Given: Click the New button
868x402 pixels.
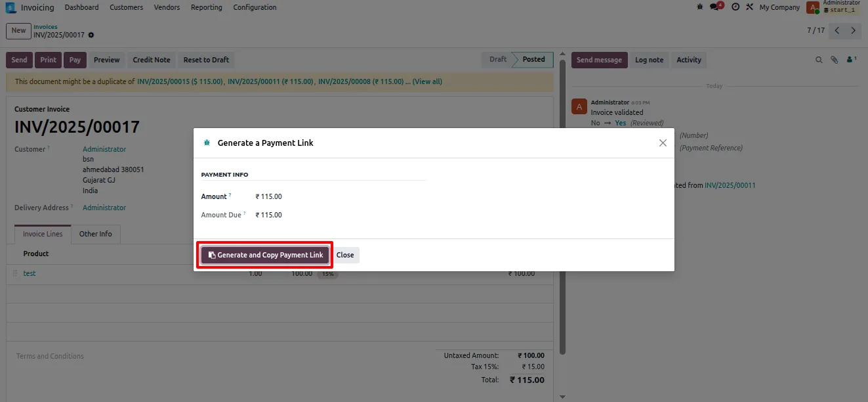Looking at the screenshot, I should point(18,30).
